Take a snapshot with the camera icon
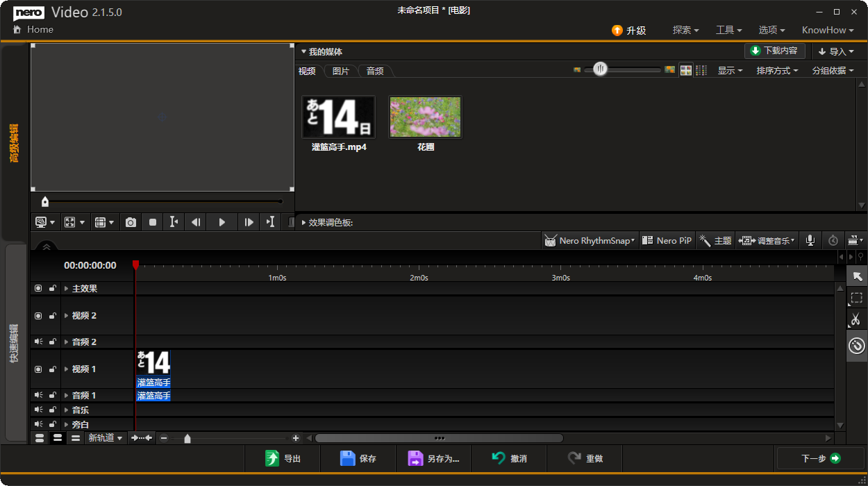868x486 pixels. tap(131, 222)
